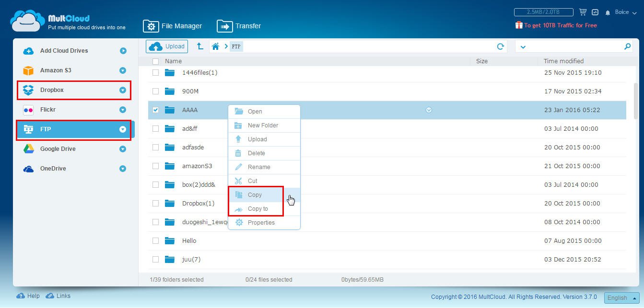Open the Help link in footer
Image resolution: width=644 pixels, height=308 pixels.
28,296
